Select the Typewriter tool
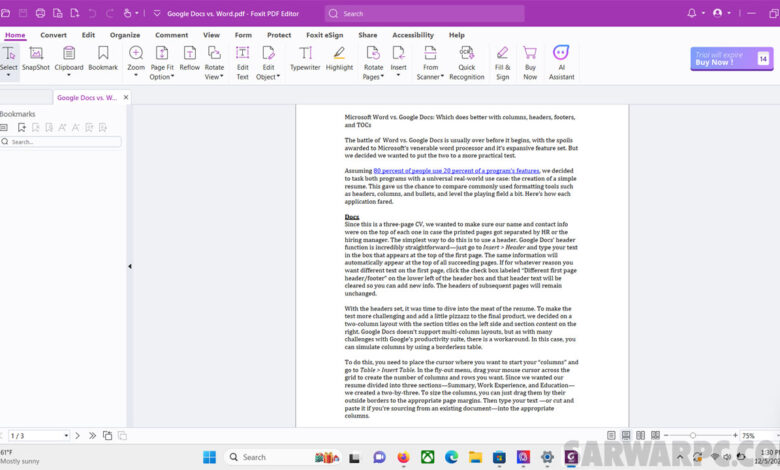Screen dimensions: 780x470 point(305,58)
